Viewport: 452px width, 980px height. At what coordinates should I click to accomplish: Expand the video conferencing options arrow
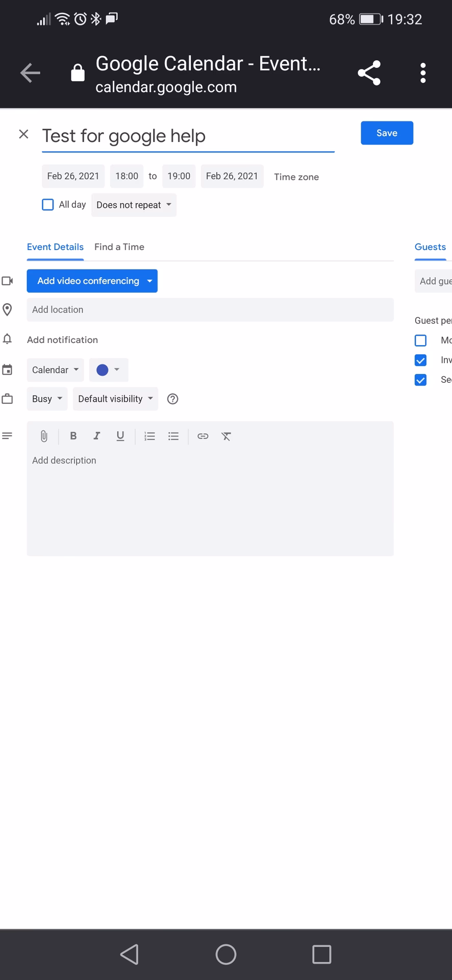[149, 281]
